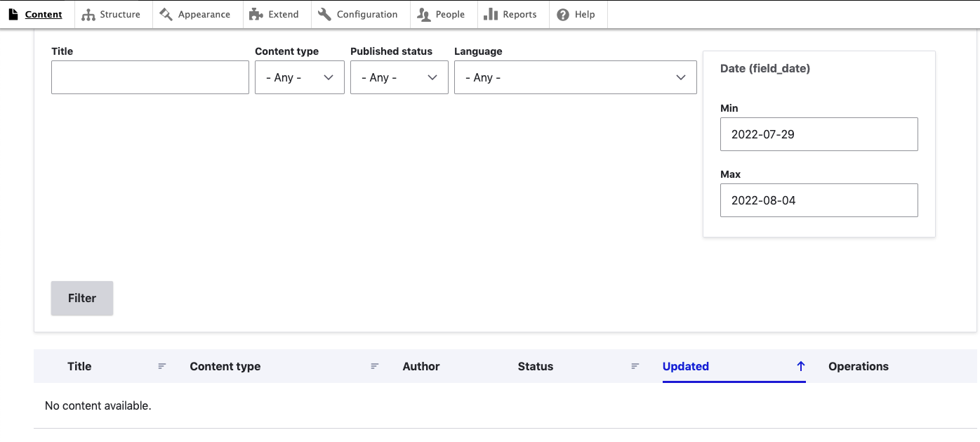Focus the Min date field
This screenshot has height=442, width=980.
click(819, 134)
